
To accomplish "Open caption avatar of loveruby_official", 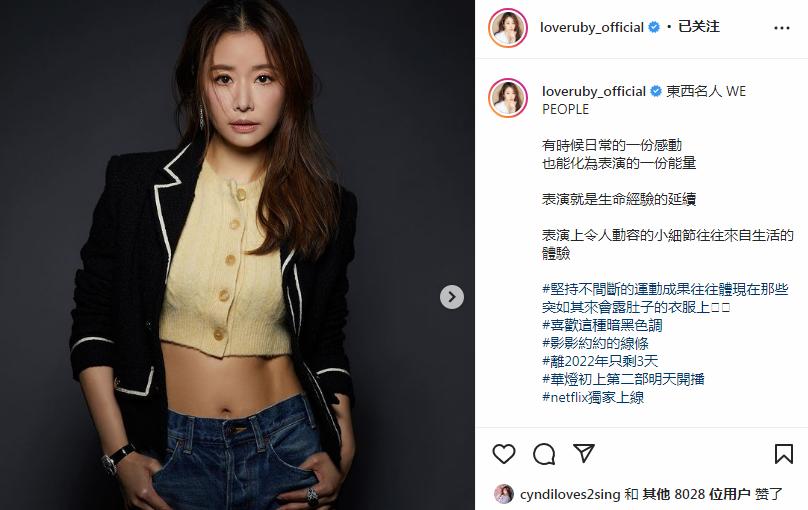I will click(x=508, y=98).
